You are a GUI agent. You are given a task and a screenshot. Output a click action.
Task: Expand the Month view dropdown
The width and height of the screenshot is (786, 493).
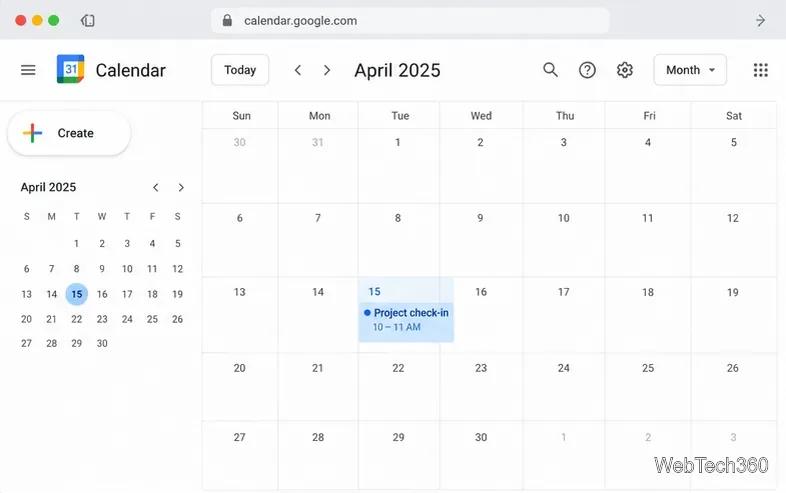[x=690, y=70]
